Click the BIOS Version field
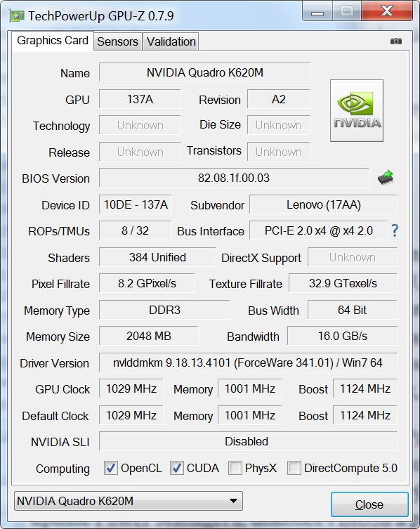The height and width of the screenshot is (529, 420). point(234,178)
